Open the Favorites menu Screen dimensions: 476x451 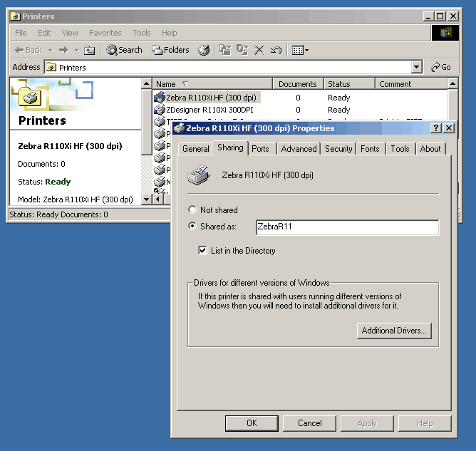pyautogui.click(x=105, y=33)
